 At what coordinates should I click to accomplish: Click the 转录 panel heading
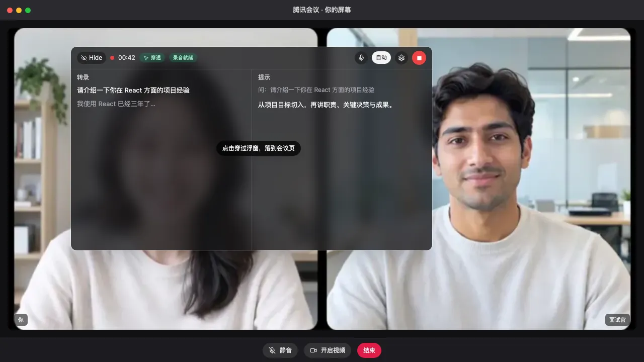click(x=83, y=77)
